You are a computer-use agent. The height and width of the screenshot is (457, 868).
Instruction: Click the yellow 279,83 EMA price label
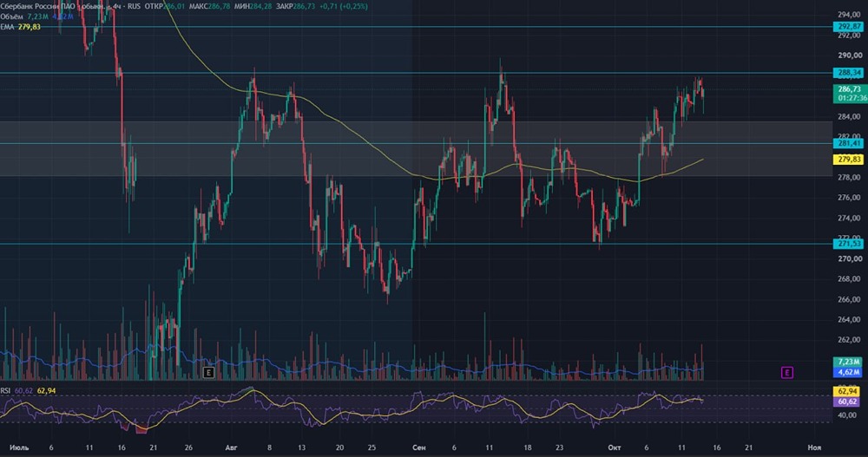click(x=849, y=160)
